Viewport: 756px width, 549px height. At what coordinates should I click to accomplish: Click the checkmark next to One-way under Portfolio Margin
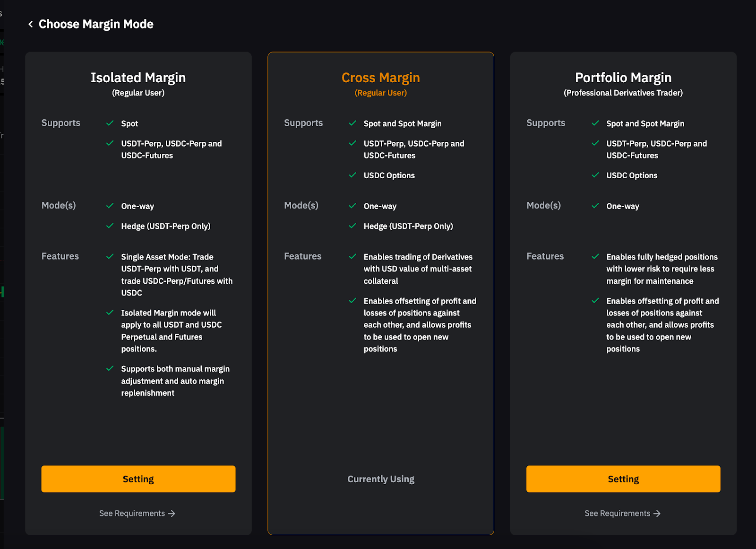click(595, 206)
